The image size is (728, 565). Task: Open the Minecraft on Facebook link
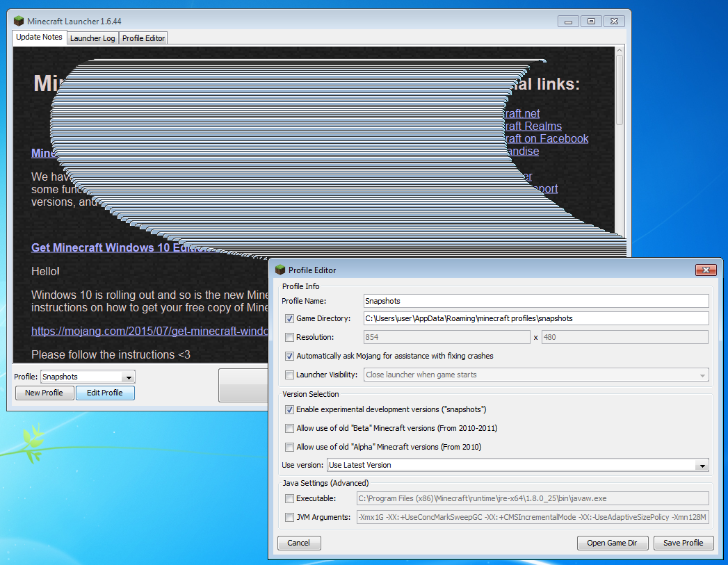[x=547, y=139]
